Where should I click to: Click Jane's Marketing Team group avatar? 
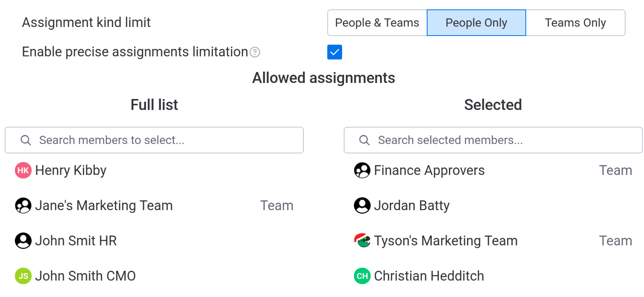point(23,205)
